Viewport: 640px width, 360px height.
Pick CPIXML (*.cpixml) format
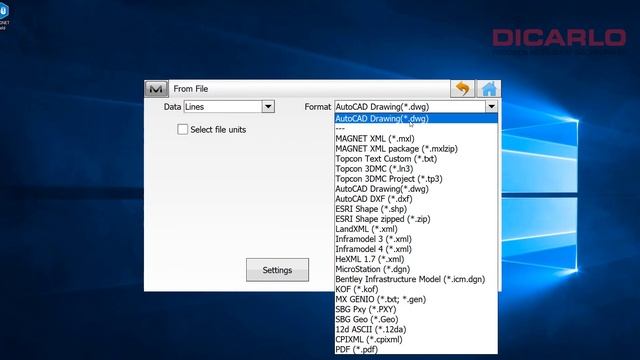point(416,339)
